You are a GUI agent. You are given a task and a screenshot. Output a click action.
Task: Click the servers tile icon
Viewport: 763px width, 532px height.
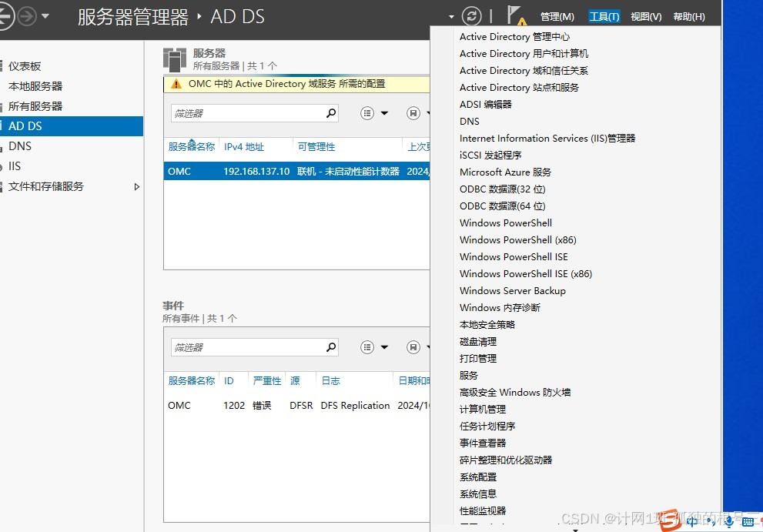(x=175, y=60)
